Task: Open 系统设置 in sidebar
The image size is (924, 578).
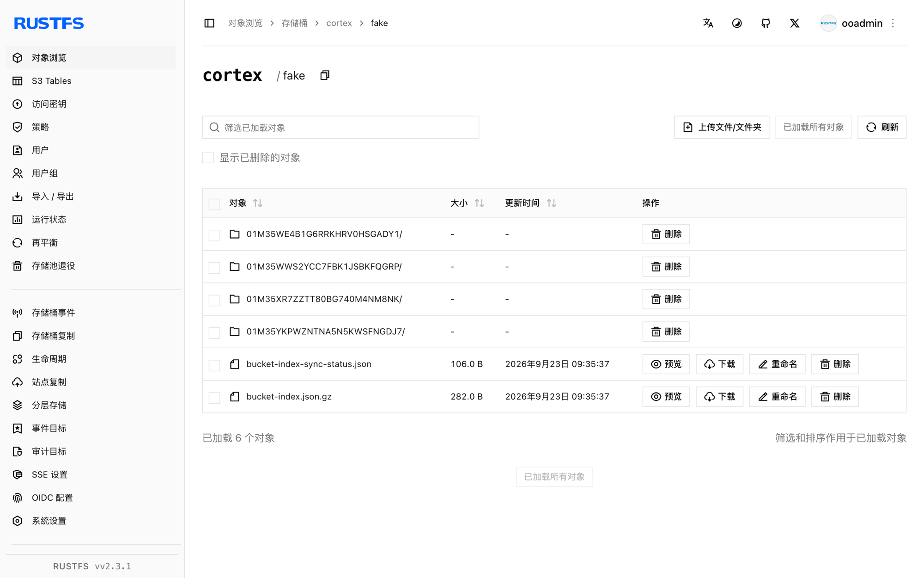Action: click(91, 521)
